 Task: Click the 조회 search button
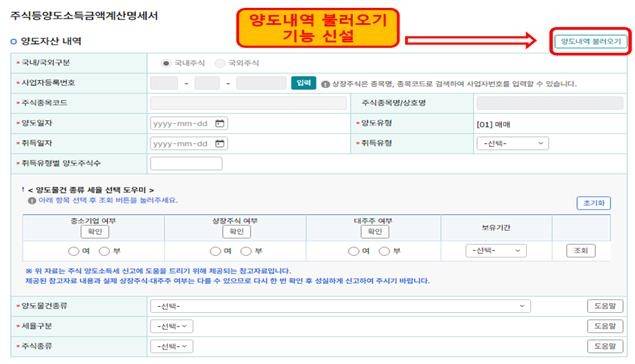click(x=581, y=251)
